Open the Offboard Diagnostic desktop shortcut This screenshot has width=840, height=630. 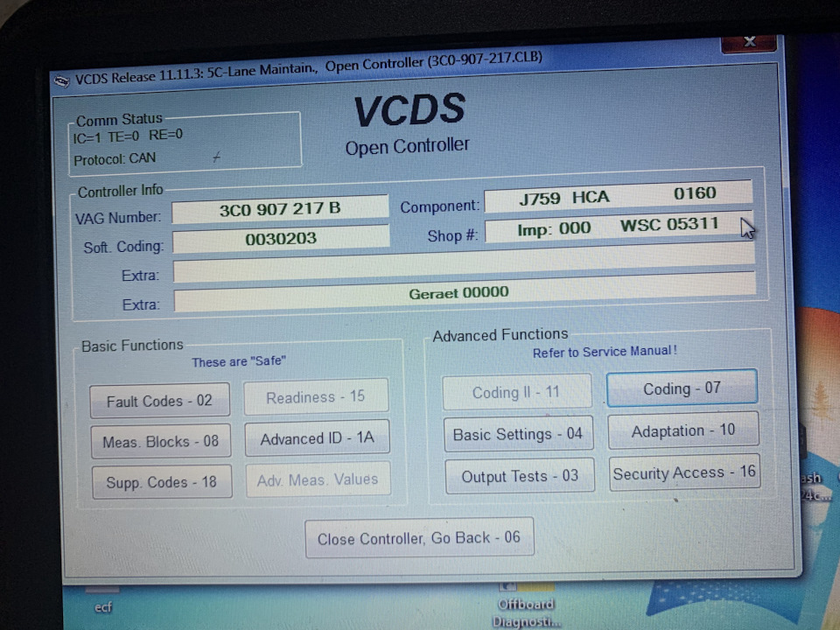pos(526,605)
